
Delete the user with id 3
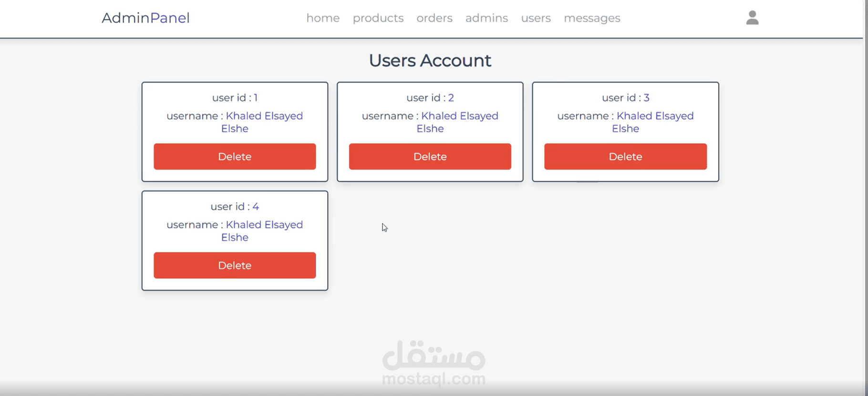click(625, 156)
